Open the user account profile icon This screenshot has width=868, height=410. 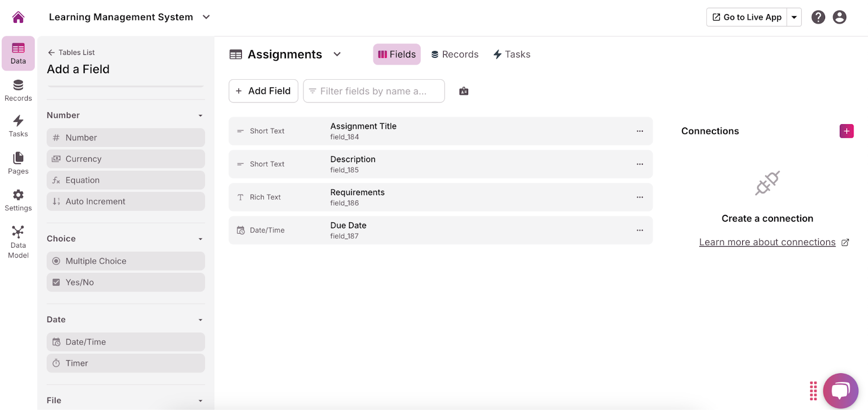pyautogui.click(x=839, y=17)
